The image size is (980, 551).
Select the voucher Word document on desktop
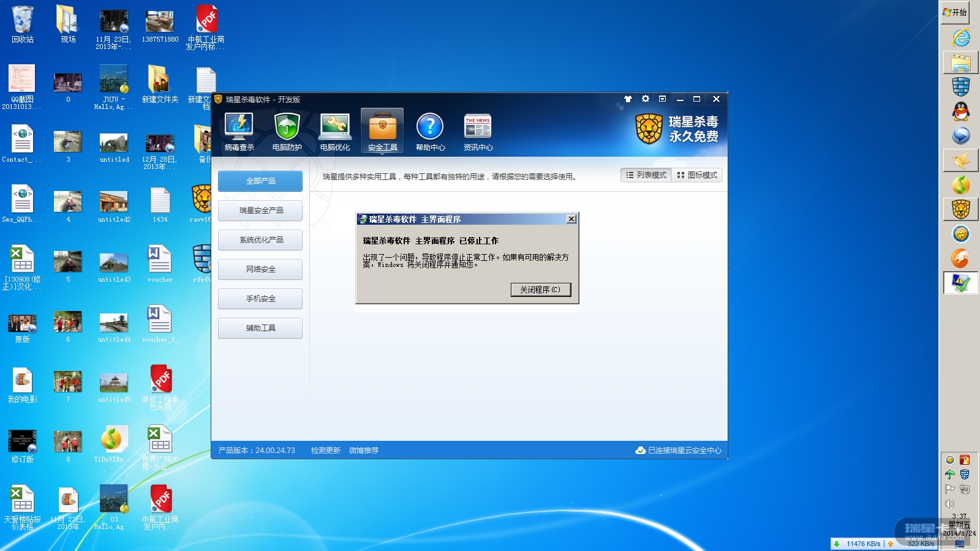160,264
